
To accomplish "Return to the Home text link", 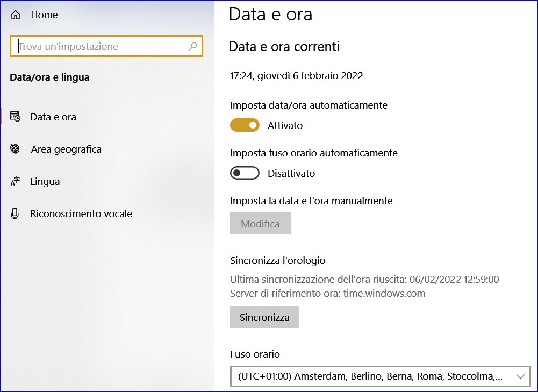I will pos(44,15).
